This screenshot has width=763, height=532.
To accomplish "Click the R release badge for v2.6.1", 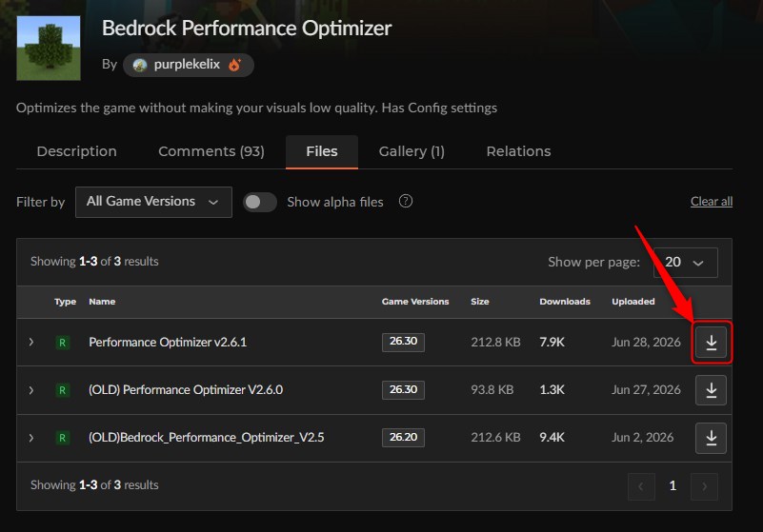I will point(62,343).
